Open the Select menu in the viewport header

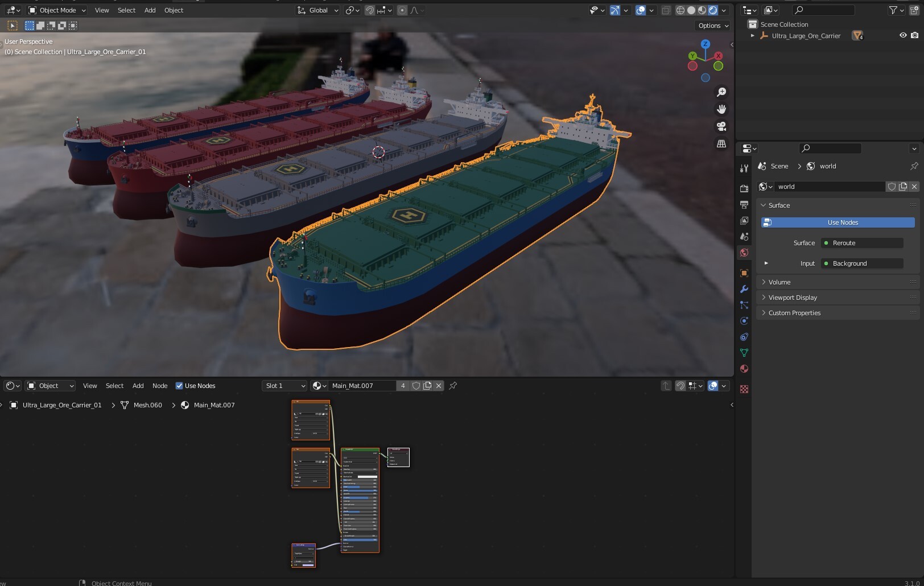click(x=126, y=10)
